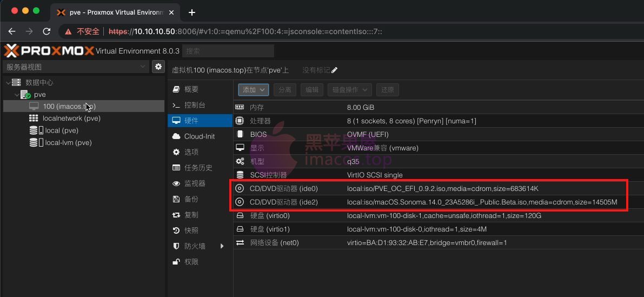Select the vm-100-disk-1 disk value
The width and height of the screenshot is (644, 297).
tap(444, 216)
